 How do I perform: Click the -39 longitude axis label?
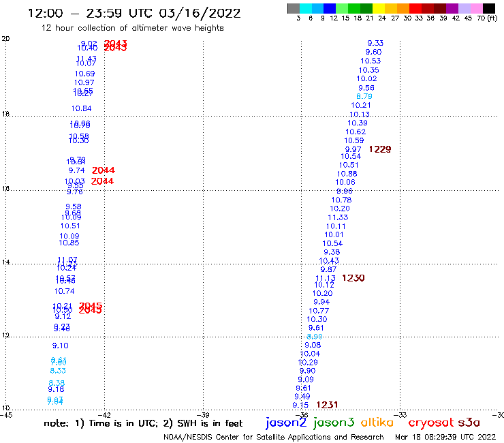[204, 415]
